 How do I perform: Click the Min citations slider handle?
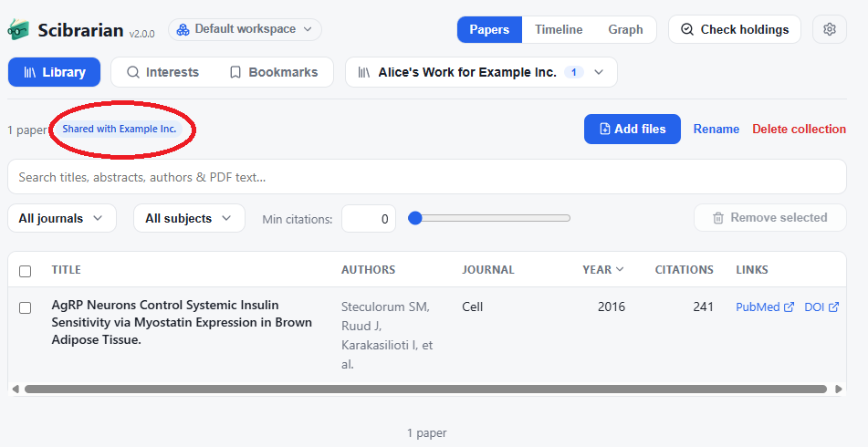pyautogui.click(x=415, y=218)
